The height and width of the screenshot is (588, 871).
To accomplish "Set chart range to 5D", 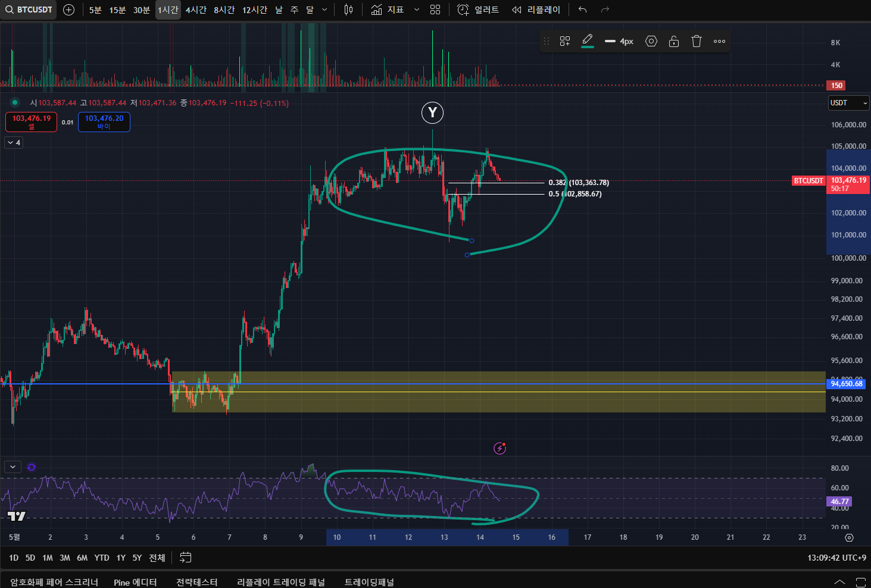I will pyautogui.click(x=30, y=558).
